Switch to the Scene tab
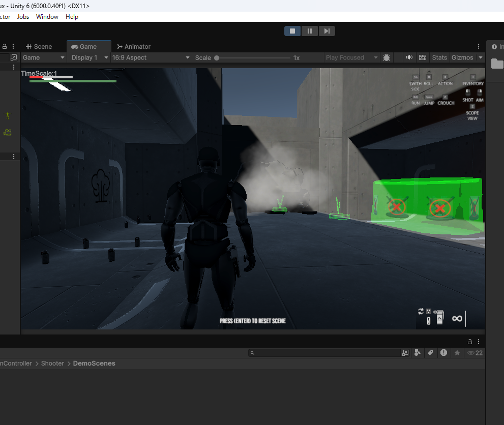Image resolution: width=504 pixels, height=425 pixels. [39, 46]
